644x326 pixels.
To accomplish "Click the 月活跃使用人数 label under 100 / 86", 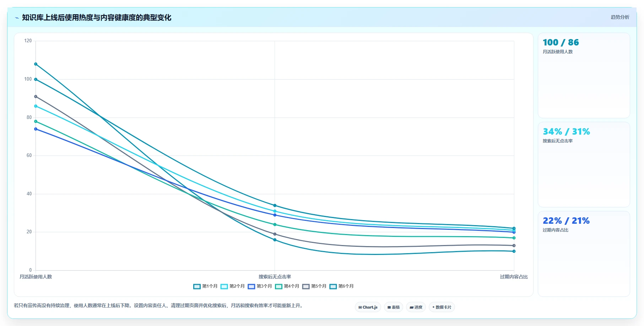I will click(558, 52).
